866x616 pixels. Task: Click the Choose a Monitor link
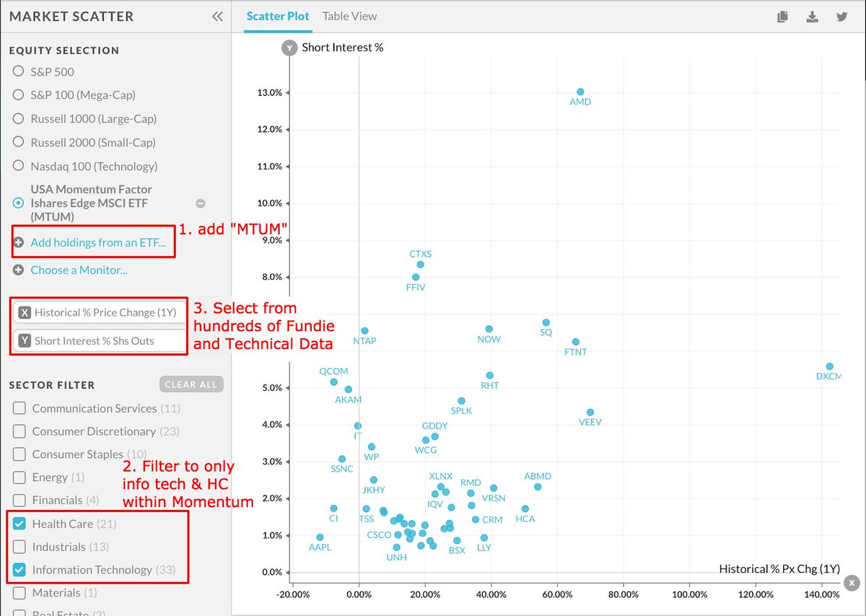[x=79, y=270]
